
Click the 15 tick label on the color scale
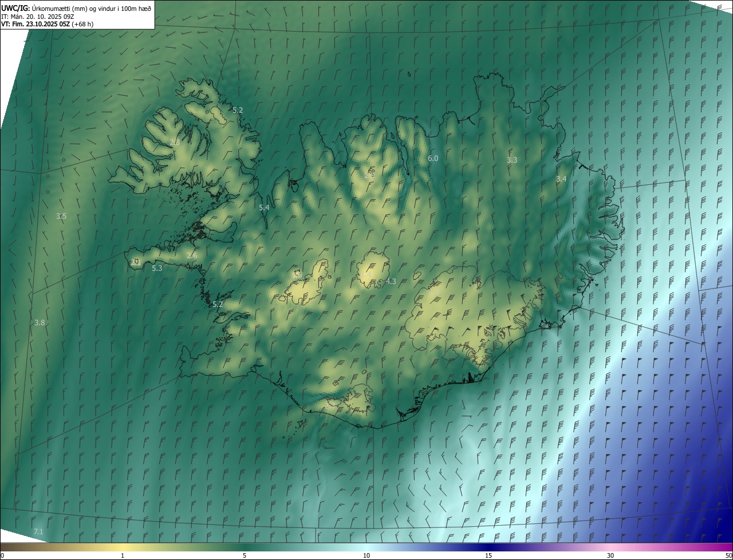click(x=488, y=555)
